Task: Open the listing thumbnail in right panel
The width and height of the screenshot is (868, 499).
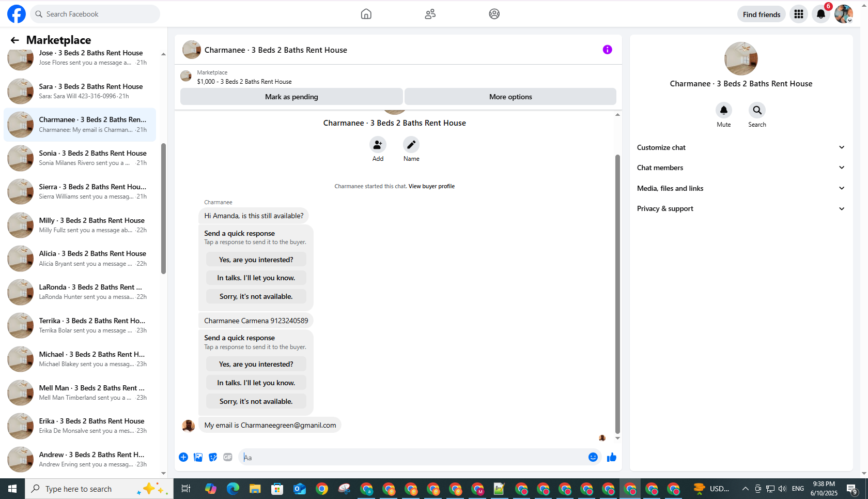Action: coord(741,58)
